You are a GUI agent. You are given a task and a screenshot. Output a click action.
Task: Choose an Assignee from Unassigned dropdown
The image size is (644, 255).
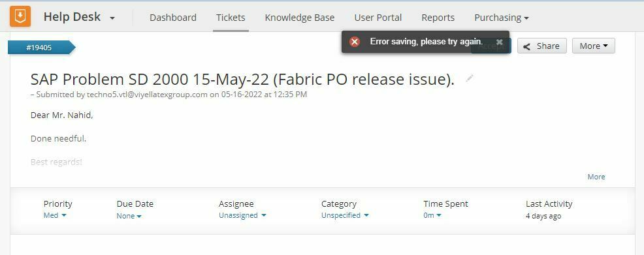242,215
